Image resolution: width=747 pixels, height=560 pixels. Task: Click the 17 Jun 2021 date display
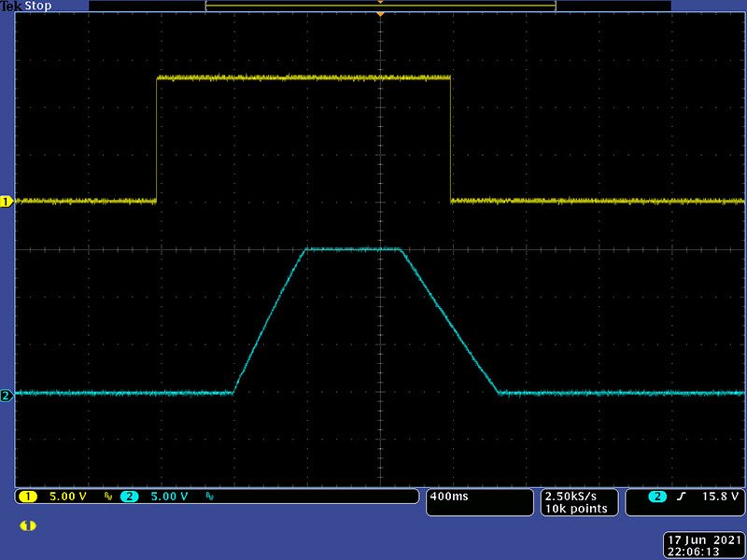pos(702,540)
